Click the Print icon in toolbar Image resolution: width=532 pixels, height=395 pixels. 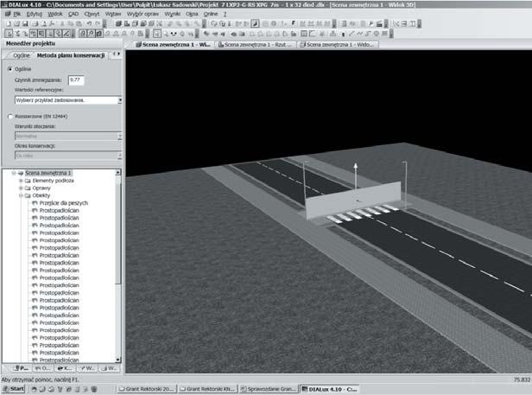pyautogui.click(x=35, y=24)
